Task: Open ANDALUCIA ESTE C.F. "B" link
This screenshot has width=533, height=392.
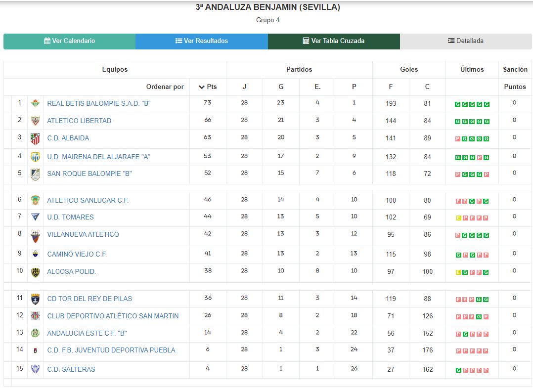Action: 87,333
